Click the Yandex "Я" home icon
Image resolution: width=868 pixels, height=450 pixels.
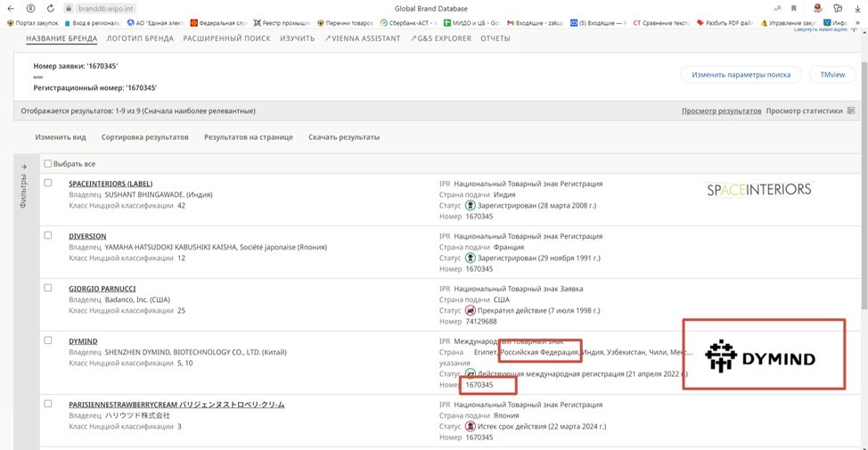coord(31,8)
